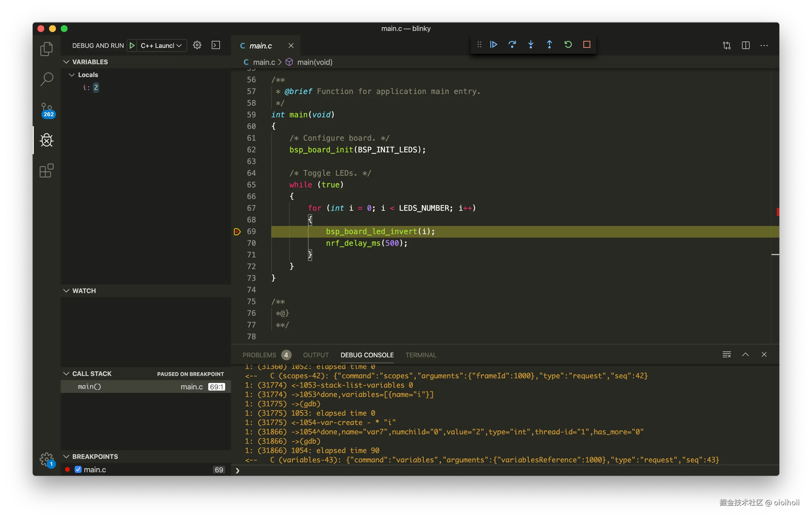The image size is (812, 519).
Task: Click Step Over in debug toolbar
Action: click(512, 45)
